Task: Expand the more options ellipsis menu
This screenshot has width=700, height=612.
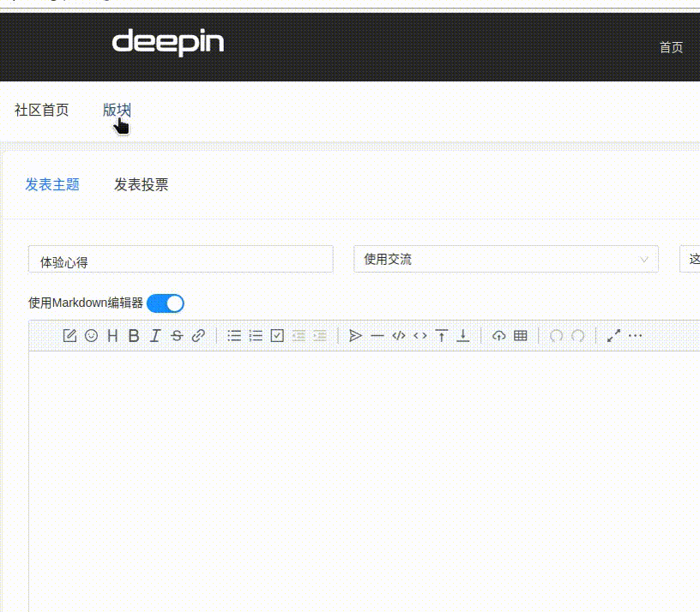Action: 635,335
